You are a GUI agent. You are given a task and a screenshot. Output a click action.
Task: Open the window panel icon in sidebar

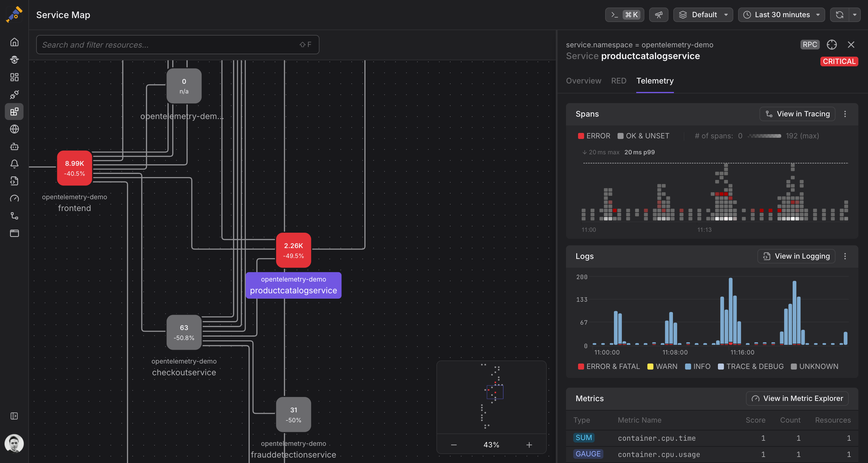14,233
